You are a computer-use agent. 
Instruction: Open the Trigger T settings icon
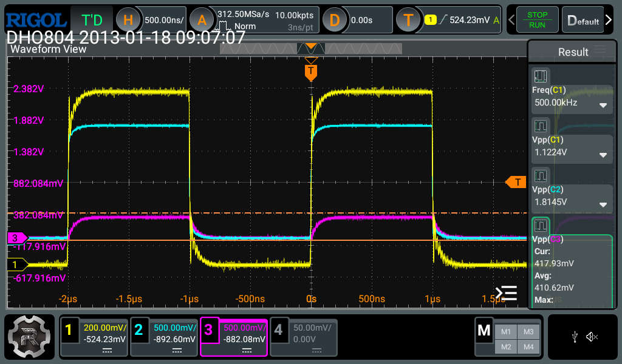click(408, 20)
